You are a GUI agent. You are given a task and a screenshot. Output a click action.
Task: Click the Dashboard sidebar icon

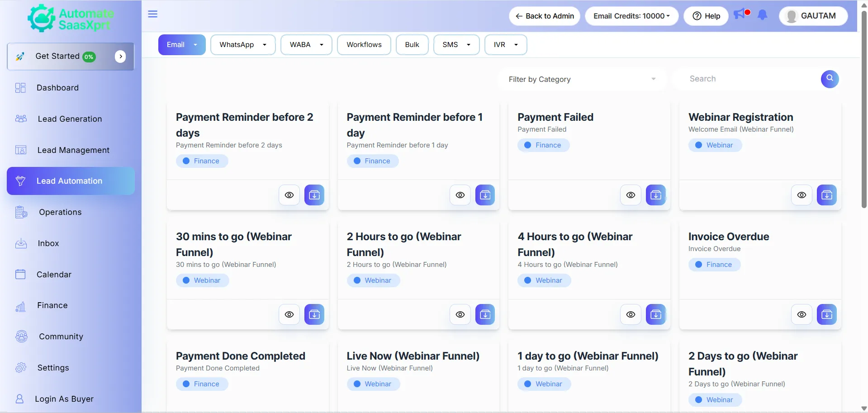20,88
